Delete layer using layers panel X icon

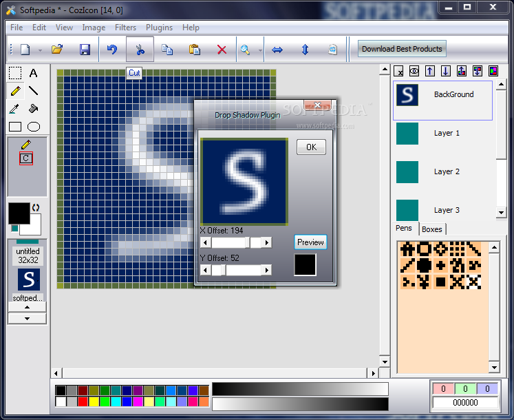point(398,71)
